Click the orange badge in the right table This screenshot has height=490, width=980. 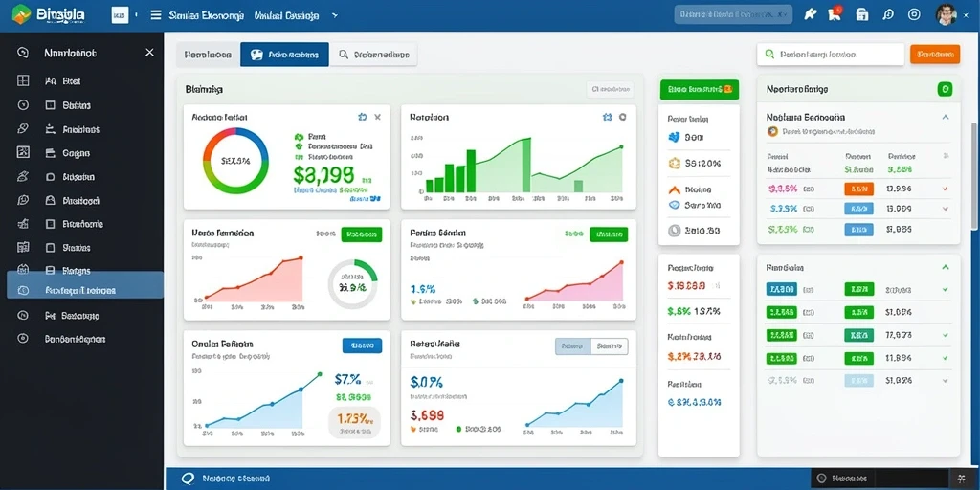point(858,189)
